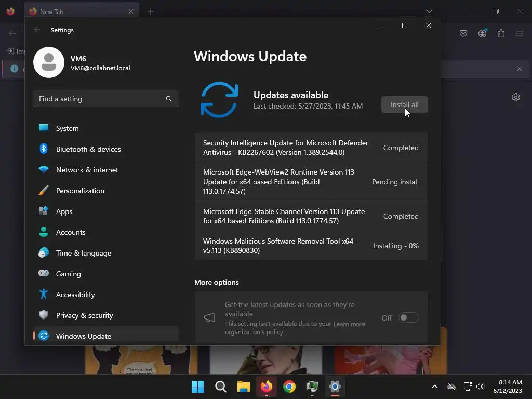Click the blue sync arrows update icon
Screen dimensions: 532x399
coord(219,99)
